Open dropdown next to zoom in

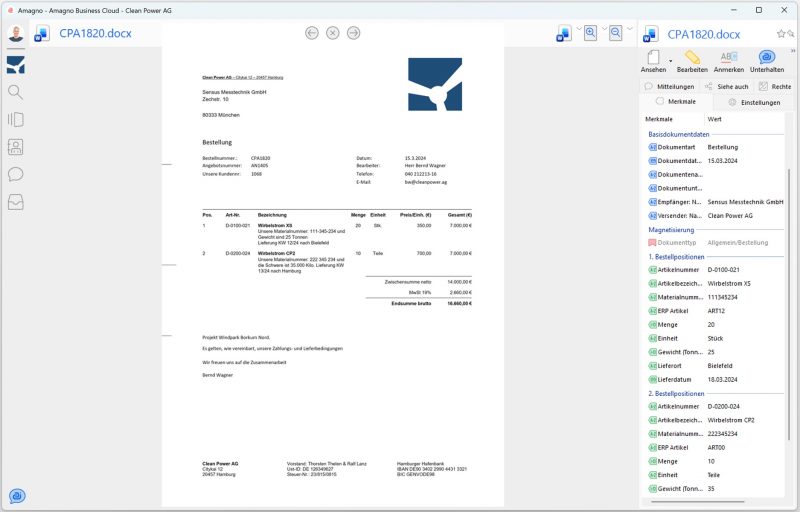(604, 29)
